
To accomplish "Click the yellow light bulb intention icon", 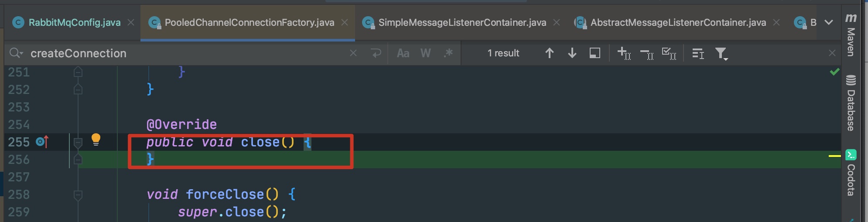I will [x=96, y=139].
